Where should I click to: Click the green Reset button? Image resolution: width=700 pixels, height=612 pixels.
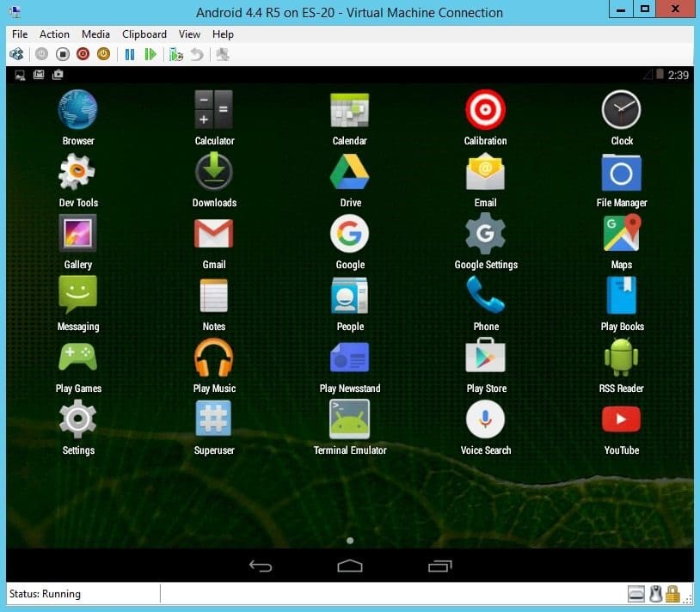tap(150, 54)
